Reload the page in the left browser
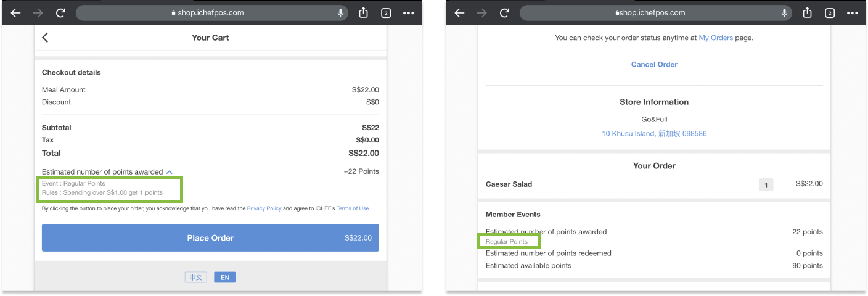Image resolution: width=868 pixels, height=296 pixels. pos(60,13)
